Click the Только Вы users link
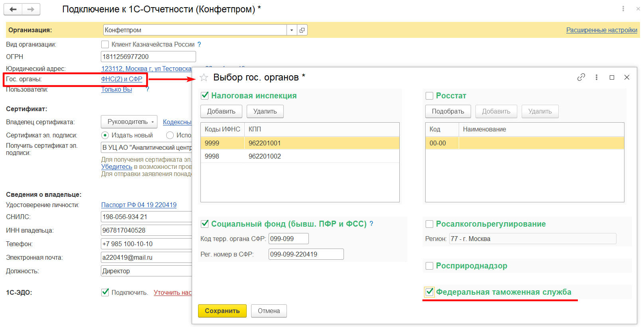 (116, 89)
